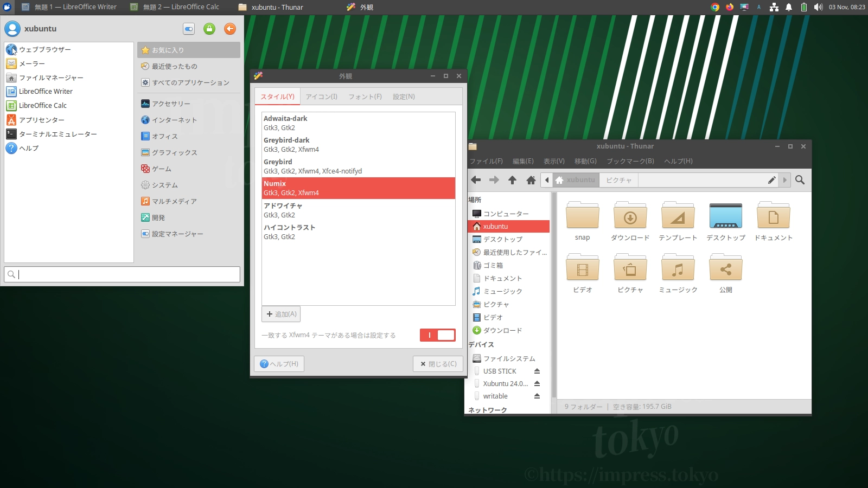868x488 pixels.
Task: Select すべてのアプリケーション category
Action: pos(189,82)
